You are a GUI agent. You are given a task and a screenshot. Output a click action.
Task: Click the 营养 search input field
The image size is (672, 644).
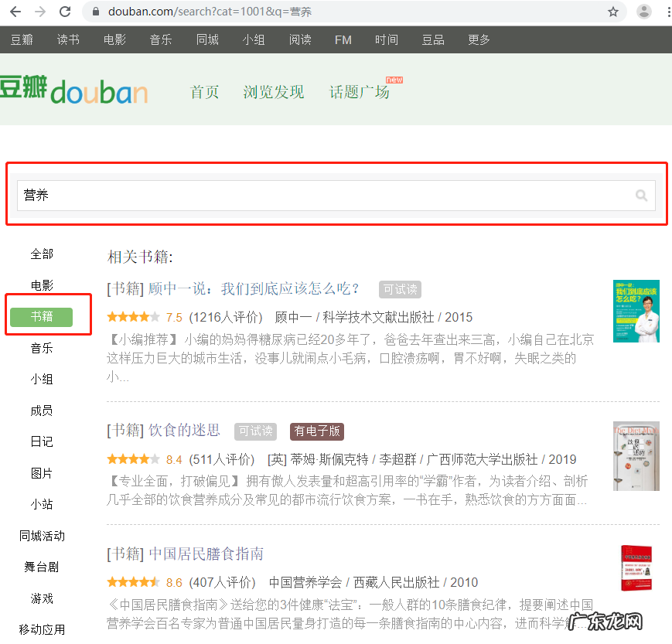325,196
